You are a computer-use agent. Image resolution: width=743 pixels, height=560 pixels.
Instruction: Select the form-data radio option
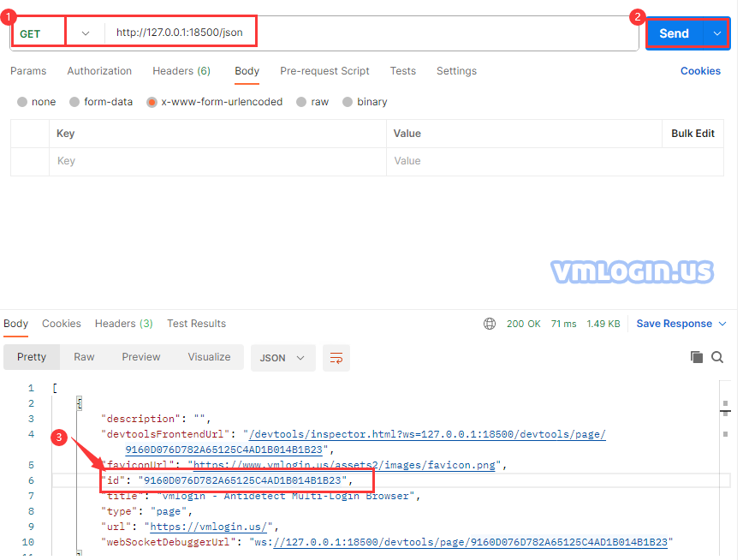pyautogui.click(x=74, y=102)
